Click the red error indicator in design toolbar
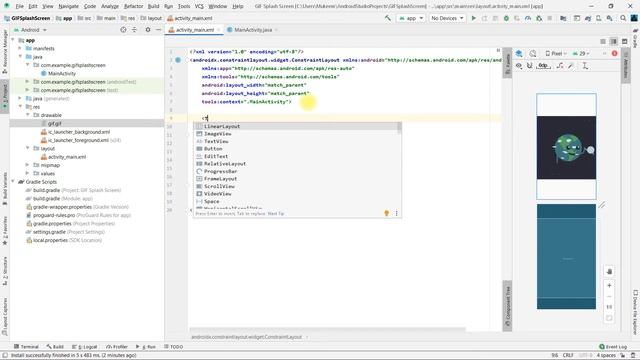Image resolution: width=640 pixels, height=360 pixels. click(615, 53)
